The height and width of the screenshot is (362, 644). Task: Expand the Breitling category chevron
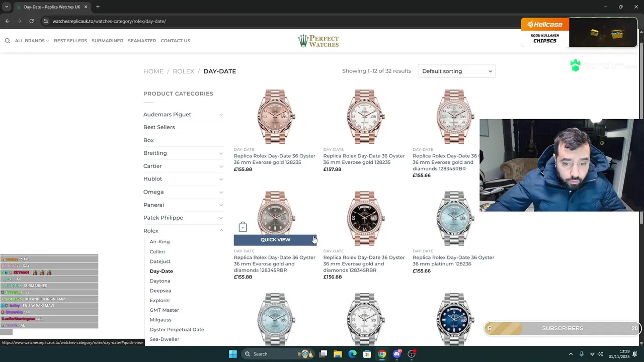(x=221, y=153)
